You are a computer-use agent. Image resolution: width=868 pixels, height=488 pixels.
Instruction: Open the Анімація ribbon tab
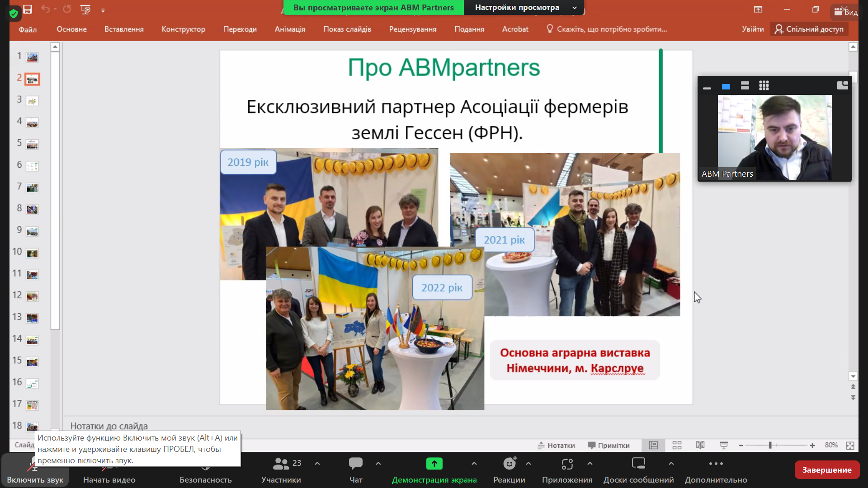(290, 29)
